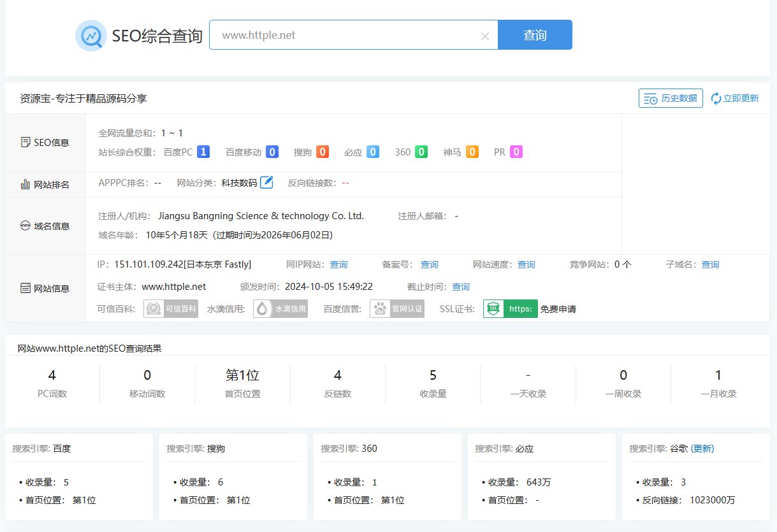Image resolution: width=777 pixels, height=532 pixels.
Task: Open the 备案号 查询 link
Action: coord(429,264)
